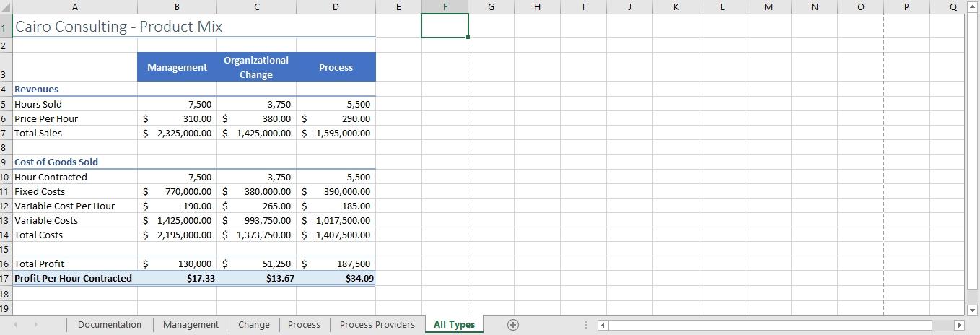Select price cell showing 290.00
Viewport: 980px width, 335px height.
(x=336, y=118)
